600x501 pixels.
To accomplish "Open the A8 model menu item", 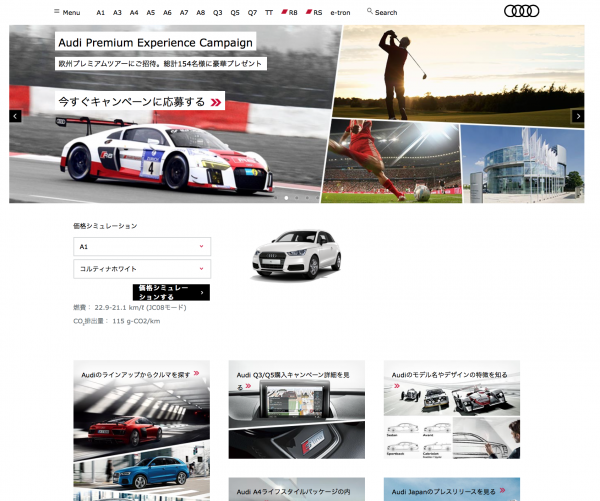I will [x=201, y=13].
